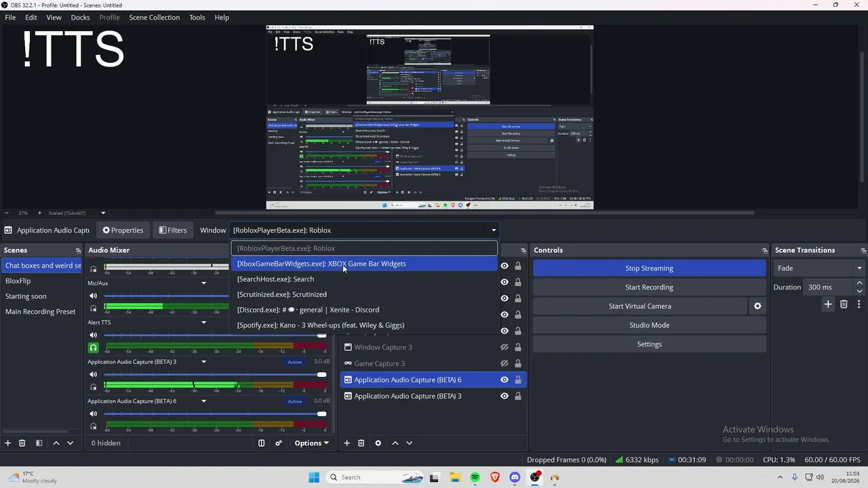Show the Game Capture 3 source
Image resolution: width=868 pixels, height=488 pixels.
[504, 363]
